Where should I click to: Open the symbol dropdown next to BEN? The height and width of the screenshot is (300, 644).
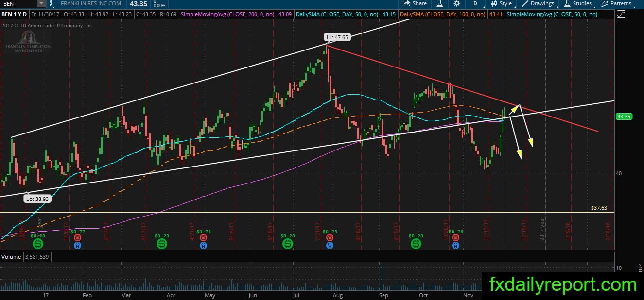pyautogui.click(x=41, y=4)
